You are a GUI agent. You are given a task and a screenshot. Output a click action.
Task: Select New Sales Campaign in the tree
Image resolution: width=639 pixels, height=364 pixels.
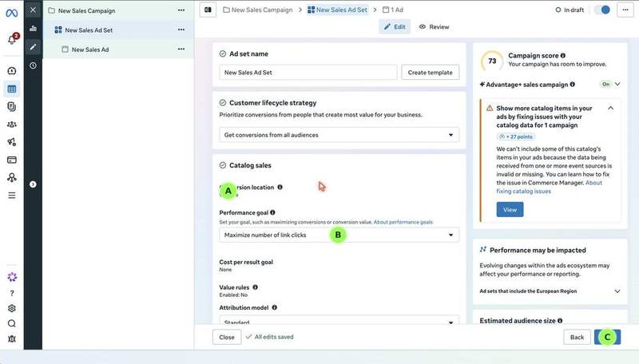click(x=86, y=10)
